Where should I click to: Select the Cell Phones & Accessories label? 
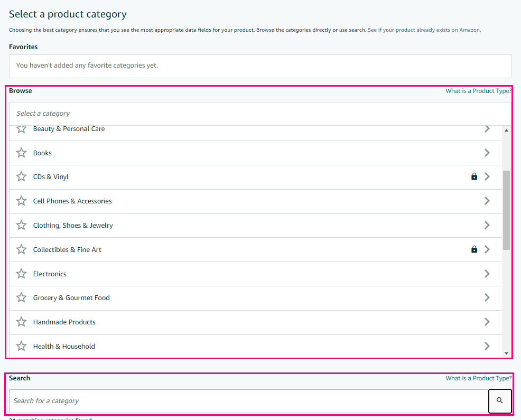pos(72,201)
